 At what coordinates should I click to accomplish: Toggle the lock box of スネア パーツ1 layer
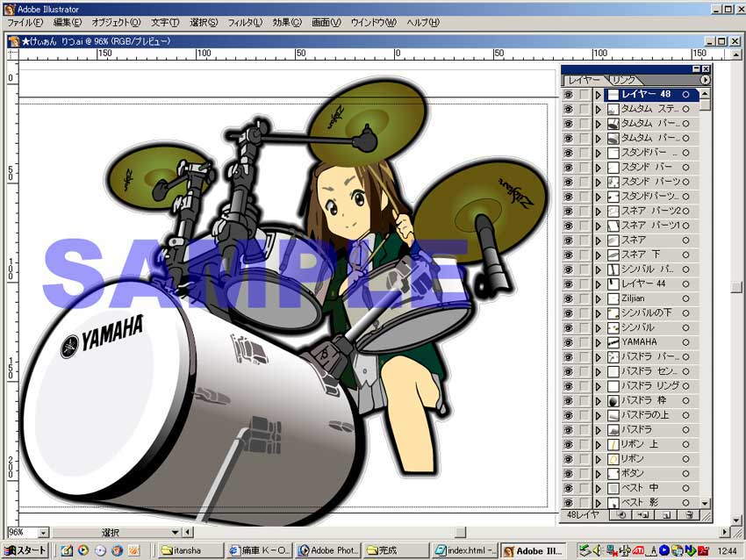[585, 226]
